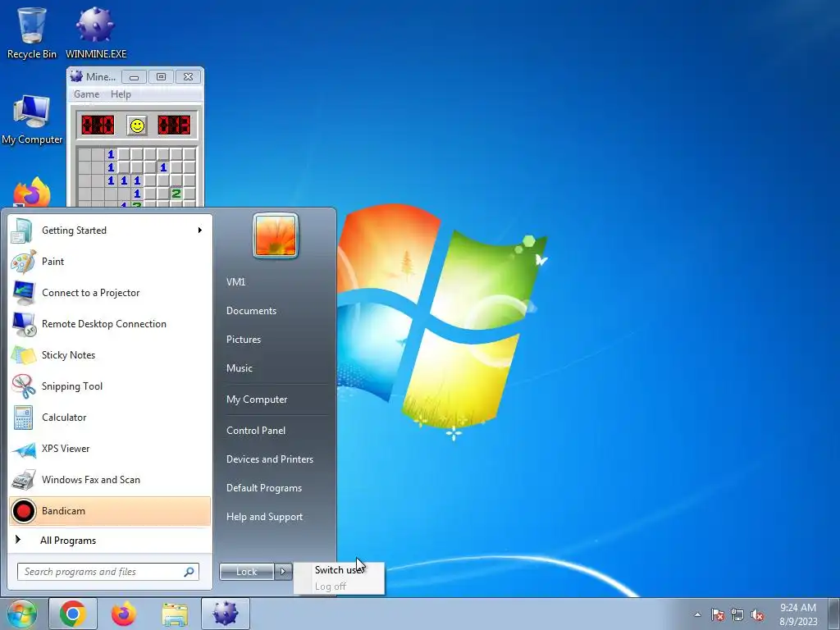840x630 pixels.
Task: Click the Windows Fax and Scan icon
Action: point(23,480)
